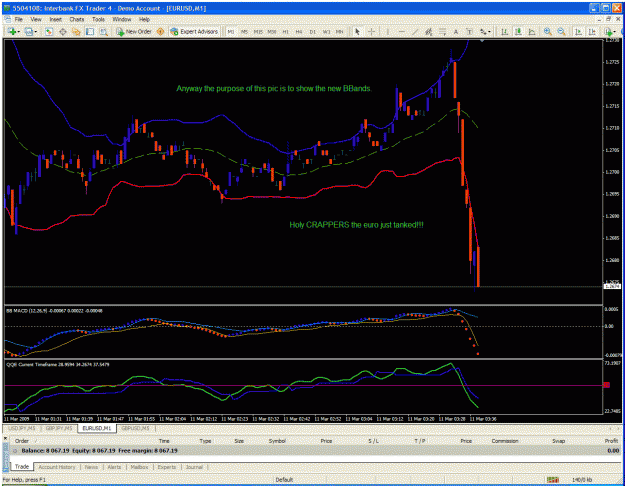Open the News tab

(91, 467)
